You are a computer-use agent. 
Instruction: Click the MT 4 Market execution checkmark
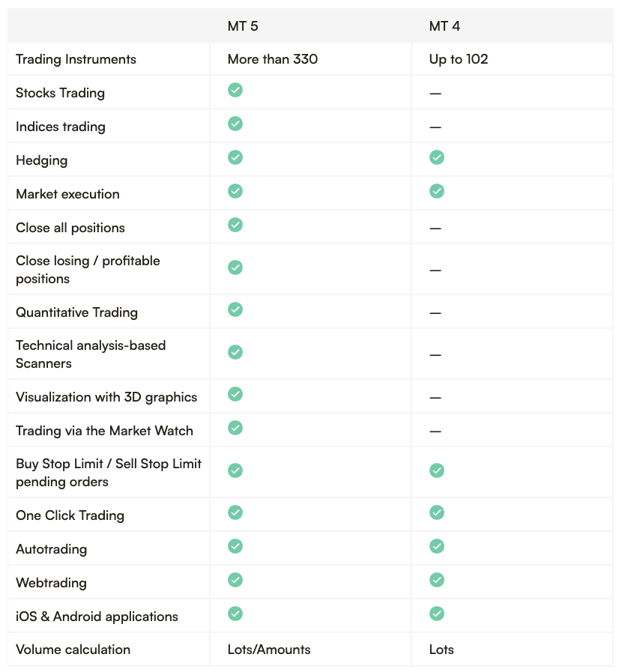pyautogui.click(x=437, y=191)
